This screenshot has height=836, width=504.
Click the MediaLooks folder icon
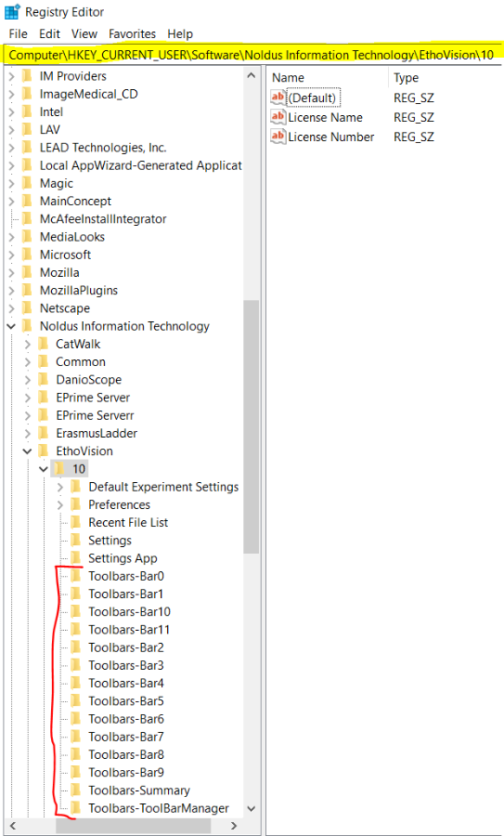(x=27, y=237)
